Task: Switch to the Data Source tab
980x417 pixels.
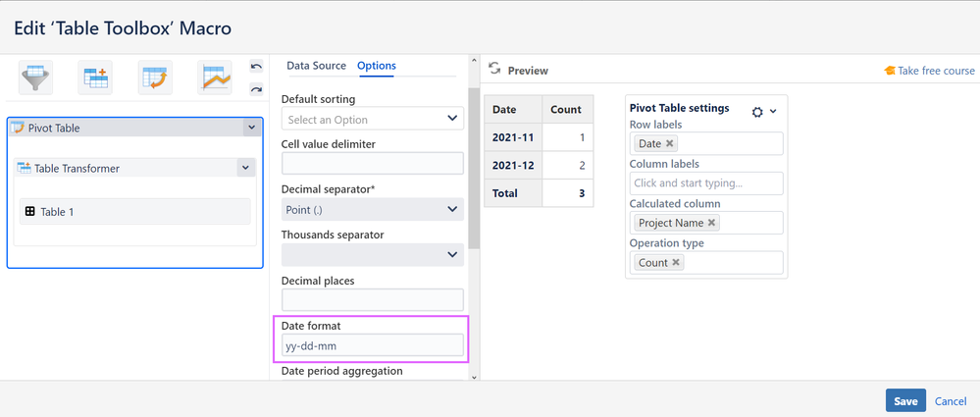Action: point(316,66)
